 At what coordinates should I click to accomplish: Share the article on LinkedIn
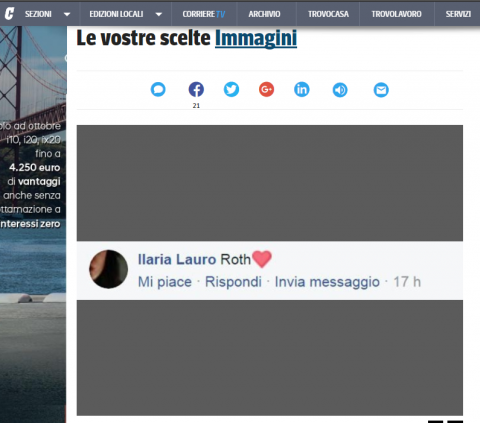point(302,90)
